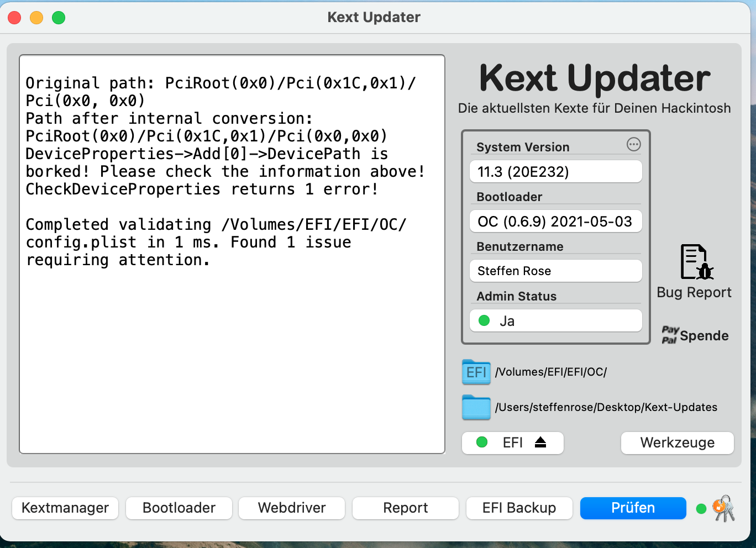Screen dimensions: 756x548
Task: Open the Kext-Updates download folder icon
Action: point(476,407)
